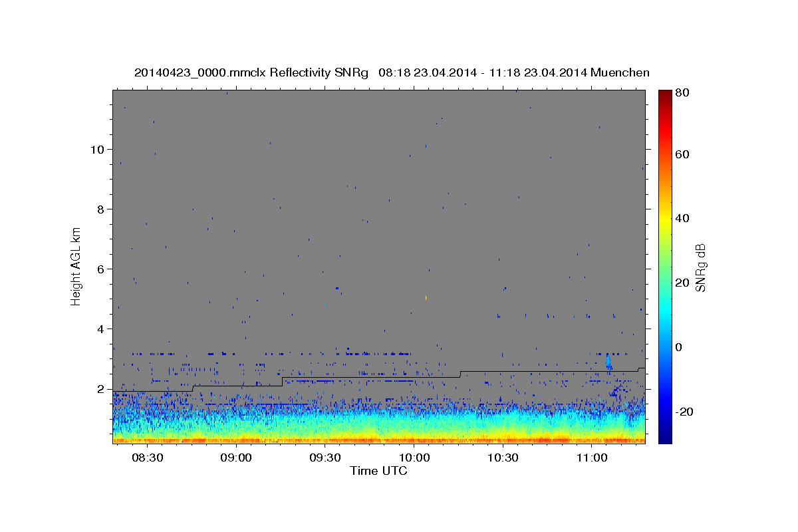Click the 'Muenchen' location label in title
The image size is (798, 532).
point(620,72)
